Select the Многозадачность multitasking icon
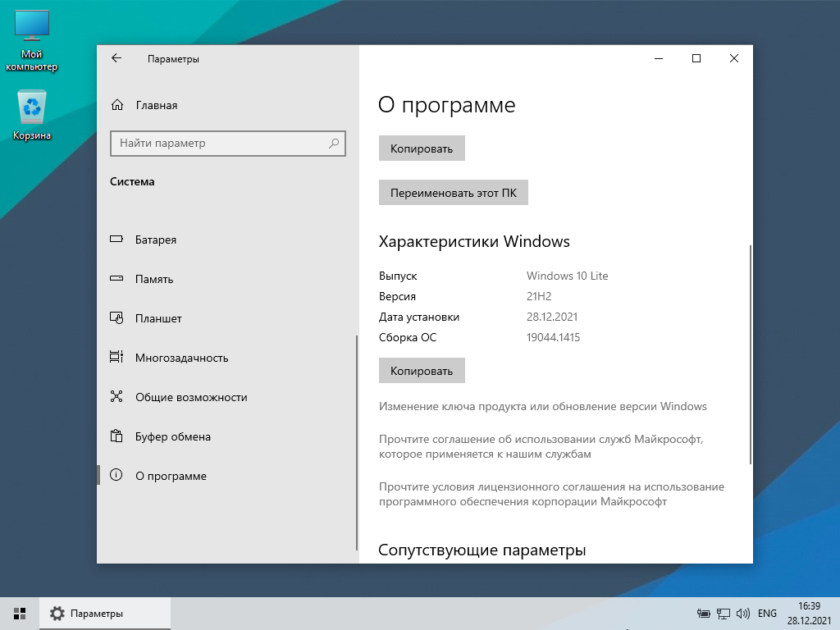 (x=116, y=357)
